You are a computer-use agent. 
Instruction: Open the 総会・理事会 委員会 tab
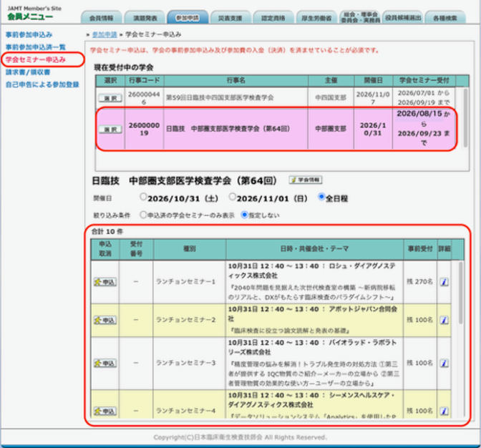pyautogui.click(x=360, y=17)
